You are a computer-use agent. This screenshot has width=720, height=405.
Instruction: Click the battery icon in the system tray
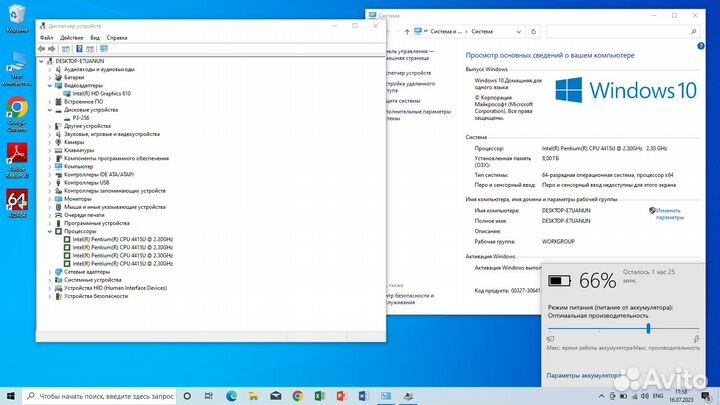[x=623, y=396]
